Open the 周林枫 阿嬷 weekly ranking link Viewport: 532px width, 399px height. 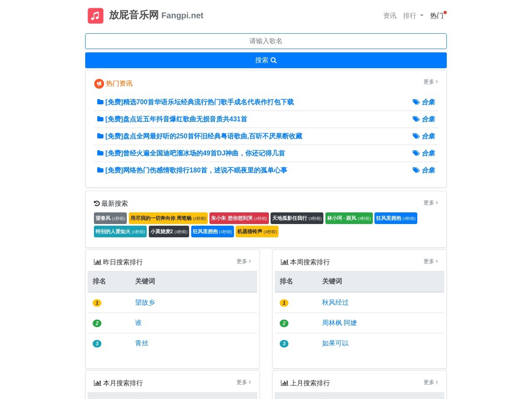[339, 323]
